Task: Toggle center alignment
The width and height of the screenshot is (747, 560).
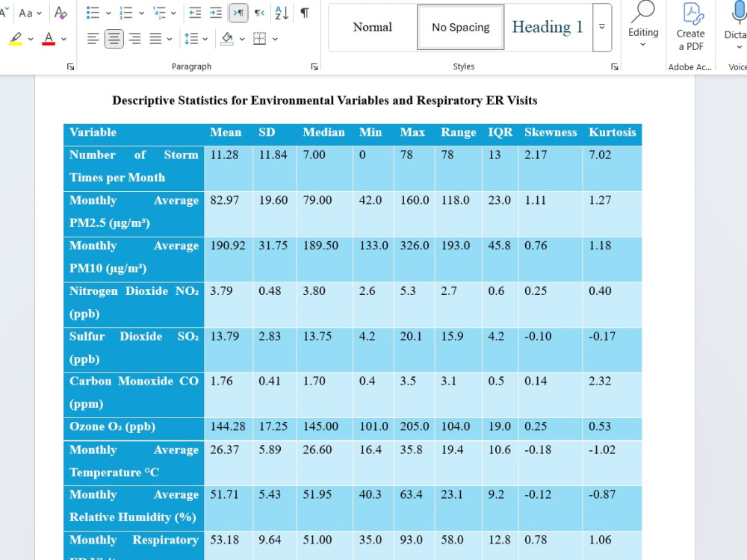Action: 114,39
